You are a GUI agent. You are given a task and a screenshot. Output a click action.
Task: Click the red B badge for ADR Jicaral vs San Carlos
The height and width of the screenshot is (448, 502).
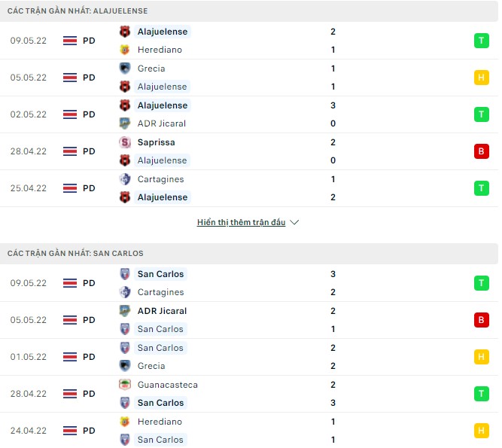pos(481,320)
